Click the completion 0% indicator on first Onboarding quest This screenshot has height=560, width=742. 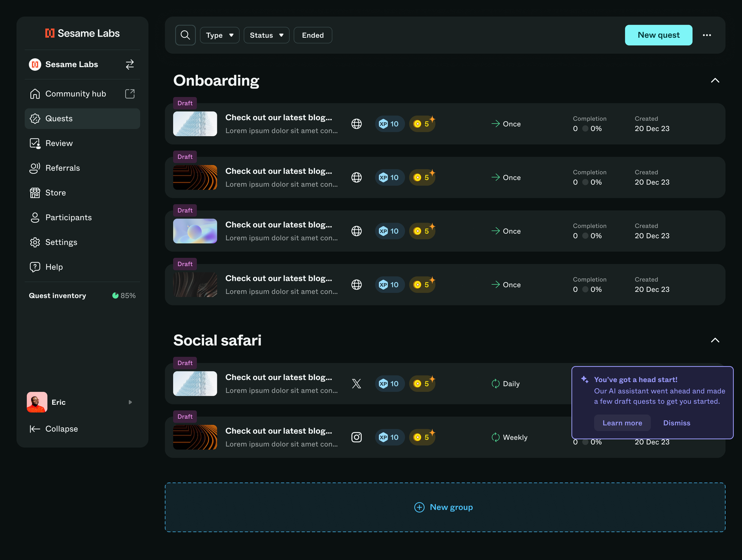592,129
